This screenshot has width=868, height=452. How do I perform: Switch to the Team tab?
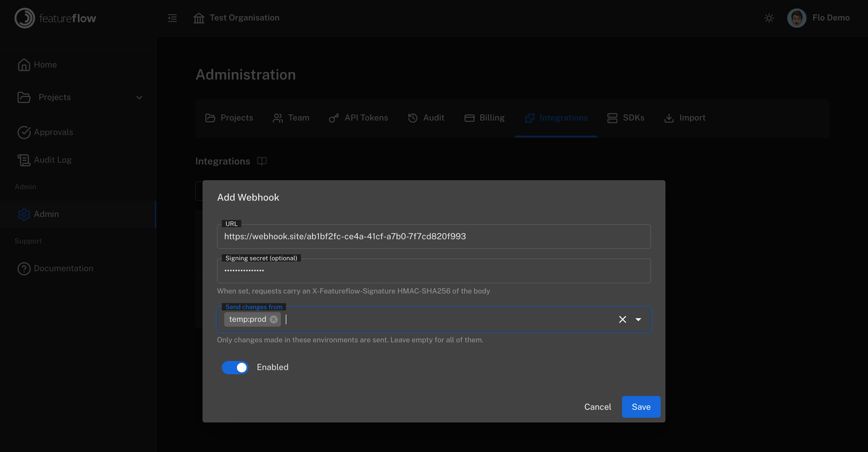(291, 118)
